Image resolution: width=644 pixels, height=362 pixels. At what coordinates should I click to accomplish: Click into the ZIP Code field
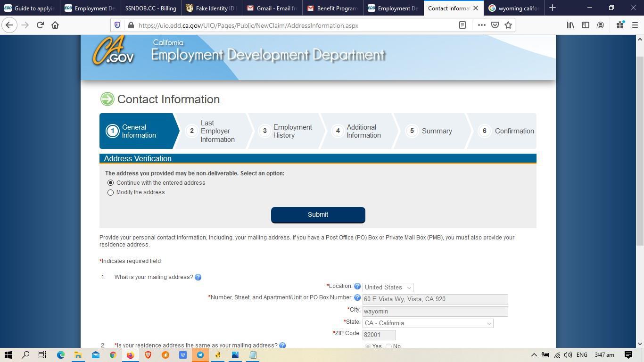click(379, 335)
